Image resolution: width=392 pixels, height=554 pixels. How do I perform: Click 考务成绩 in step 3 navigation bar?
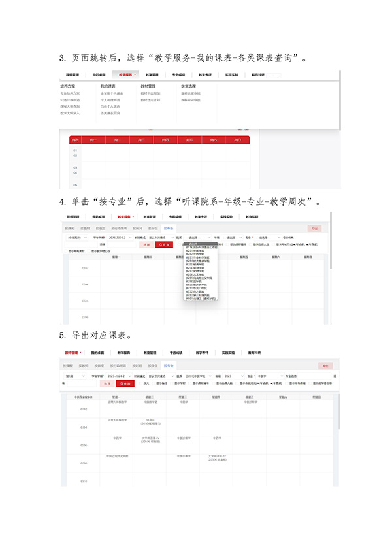tap(178, 75)
